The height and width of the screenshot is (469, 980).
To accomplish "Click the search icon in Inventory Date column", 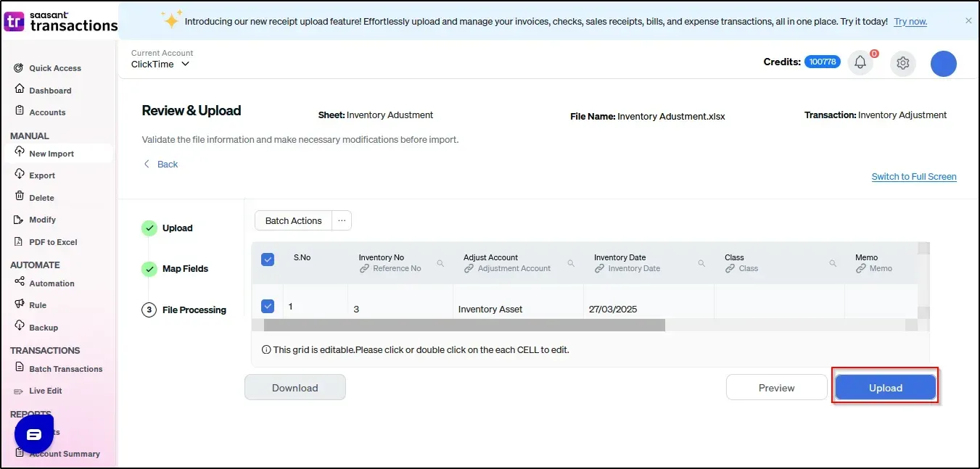I will [701, 263].
